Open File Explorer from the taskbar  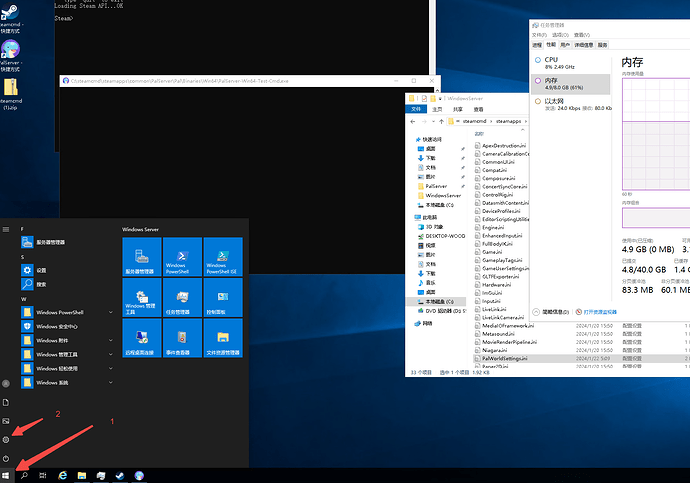(x=82, y=476)
